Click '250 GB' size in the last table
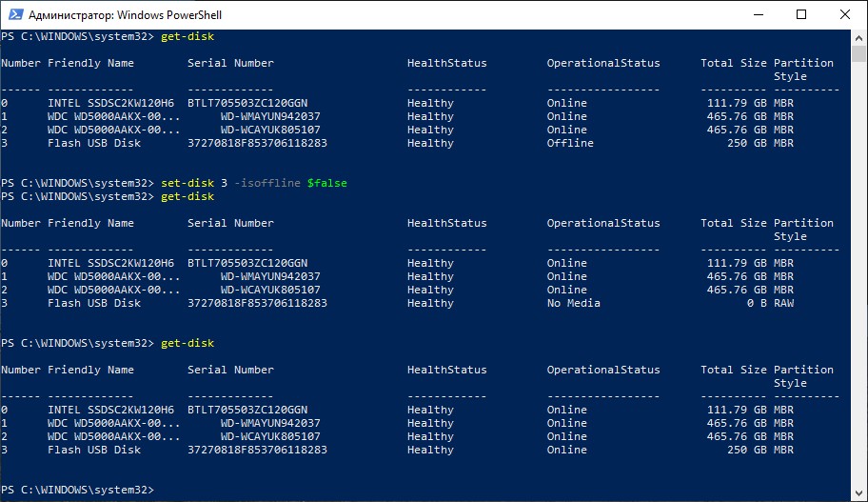 tap(743, 450)
